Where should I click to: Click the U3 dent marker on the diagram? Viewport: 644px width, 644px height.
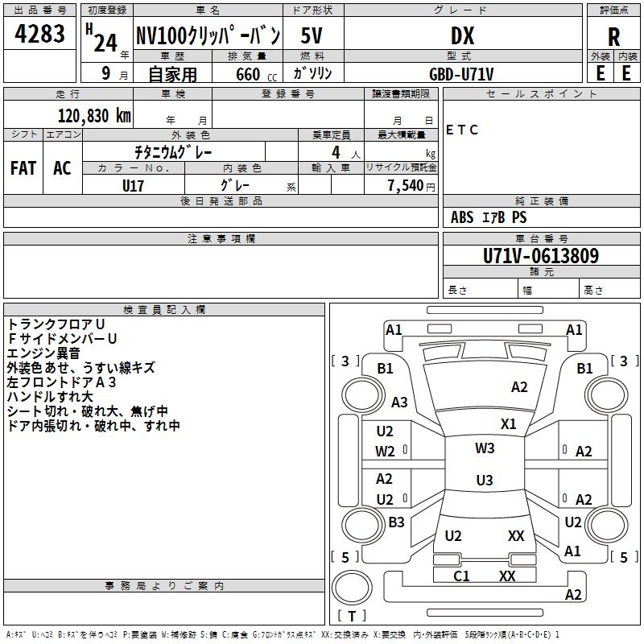[484, 481]
